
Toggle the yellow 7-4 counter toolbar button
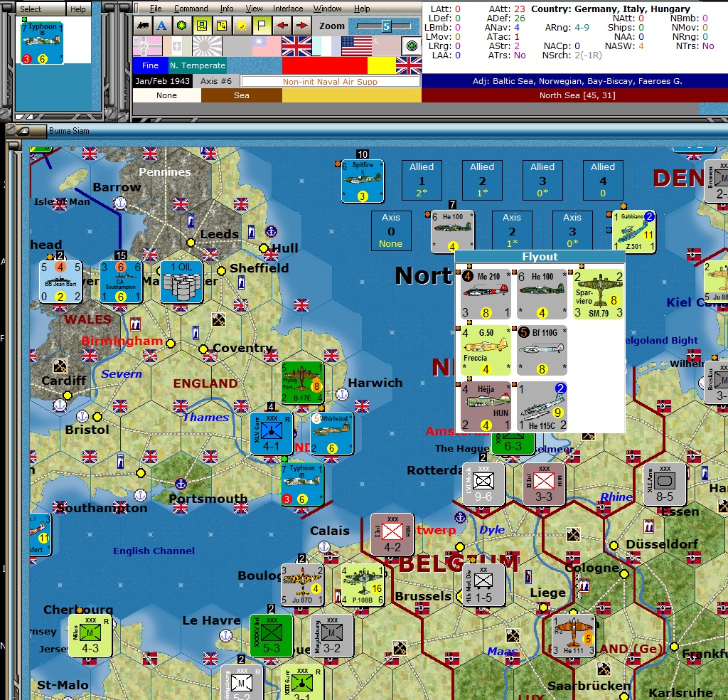[x=222, y=26]
